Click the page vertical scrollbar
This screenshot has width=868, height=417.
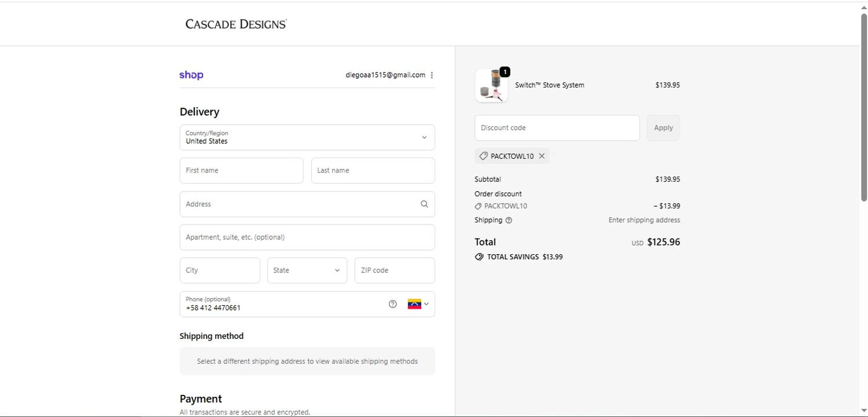click(x=864, y=107)
